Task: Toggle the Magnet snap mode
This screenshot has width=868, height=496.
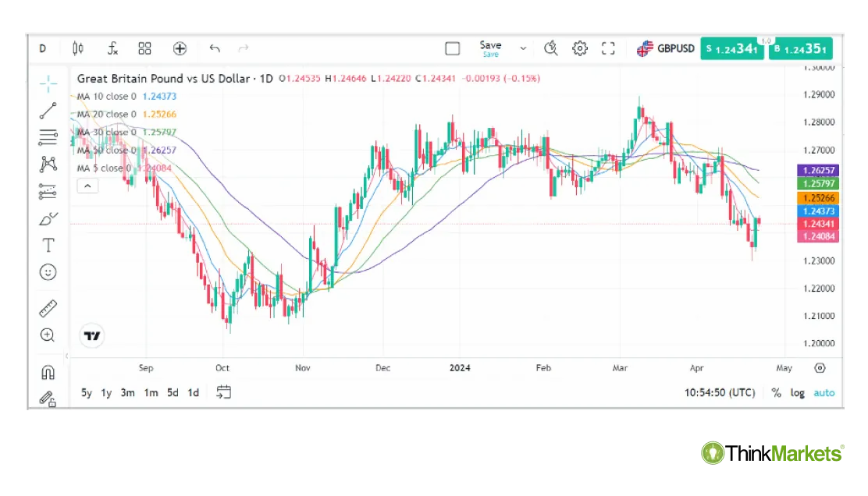Action: point(48,372)
